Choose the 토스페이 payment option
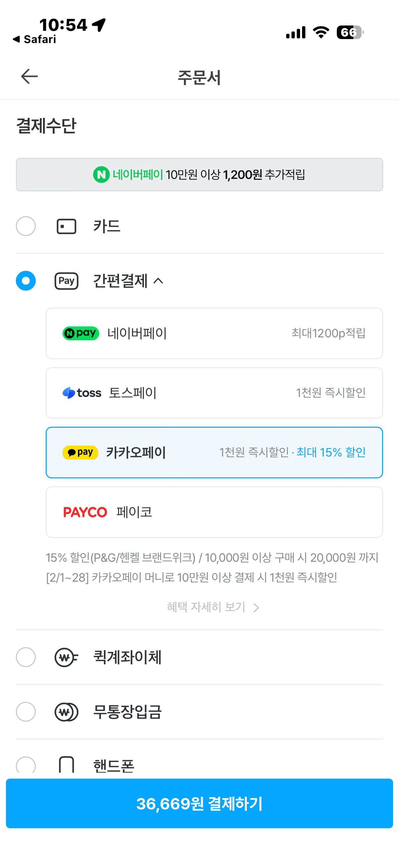 214,393
